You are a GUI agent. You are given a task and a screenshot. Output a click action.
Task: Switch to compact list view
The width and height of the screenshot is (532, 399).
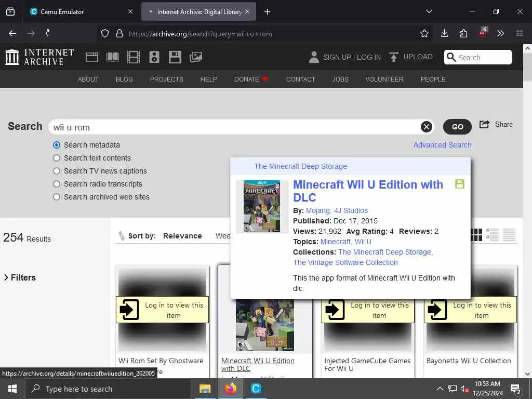tap(509, 235)
